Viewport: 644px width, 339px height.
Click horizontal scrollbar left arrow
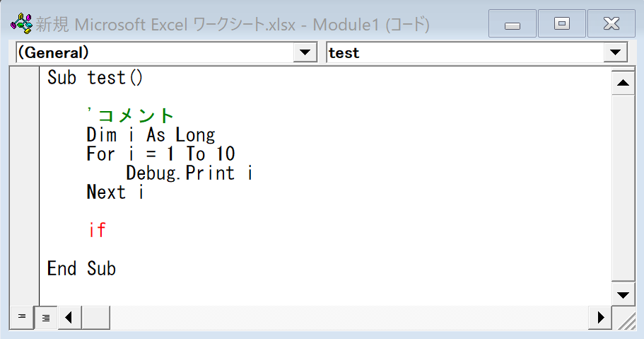[69, 317]
